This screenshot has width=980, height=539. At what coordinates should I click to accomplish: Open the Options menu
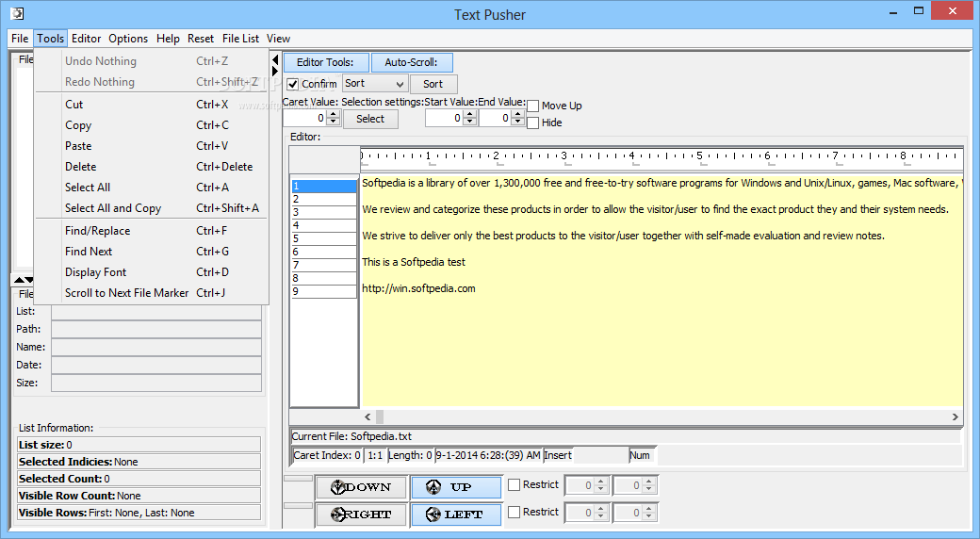pos(128,39)
